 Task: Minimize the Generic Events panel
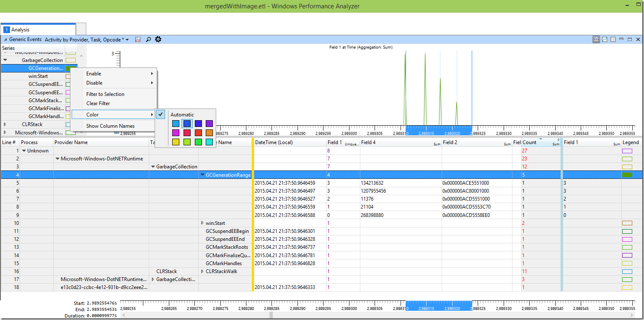(x=621, y=39)
